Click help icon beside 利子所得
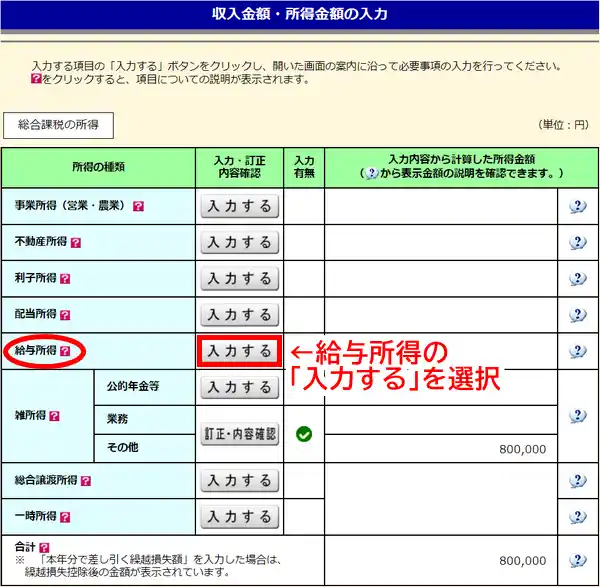This screenshot has height=587, width=600. point(65,279)
